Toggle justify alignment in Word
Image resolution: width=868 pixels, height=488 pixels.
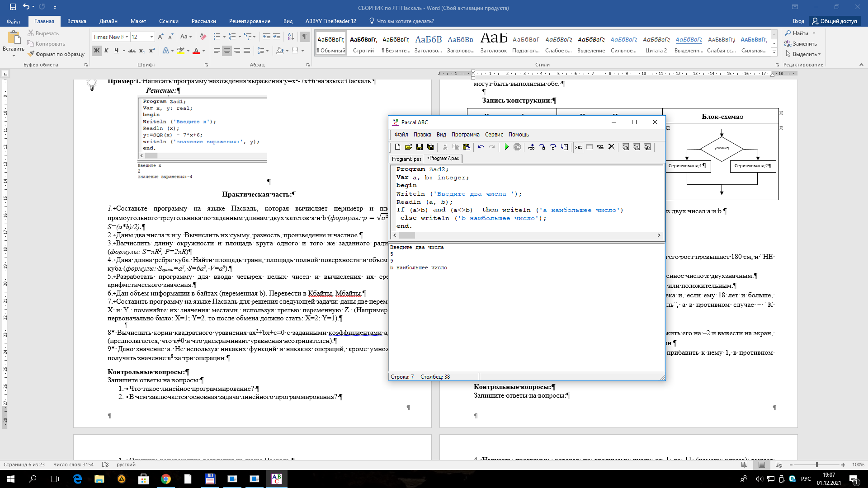[x=247, y=51]
